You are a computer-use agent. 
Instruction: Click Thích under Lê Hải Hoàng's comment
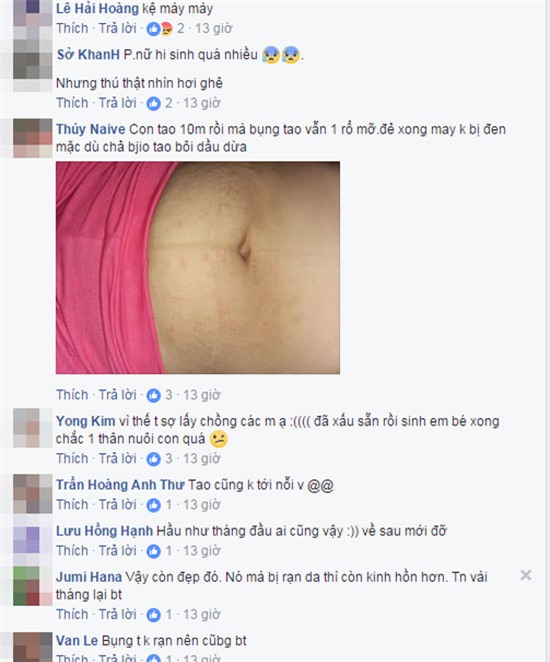[72, 28]
